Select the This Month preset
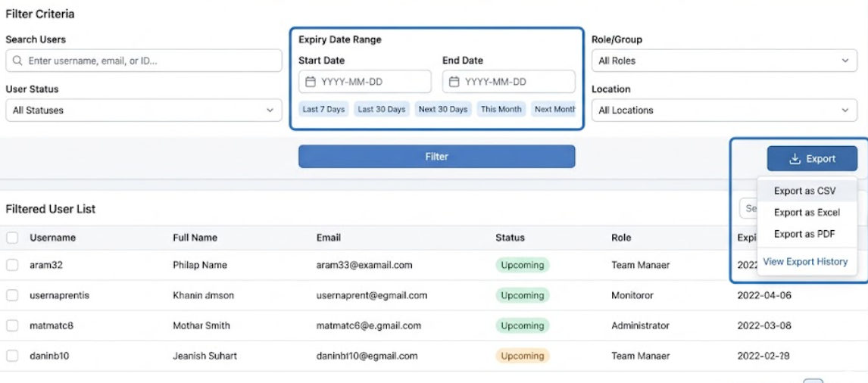Screen dimensions: 868x383 [501, 109]
